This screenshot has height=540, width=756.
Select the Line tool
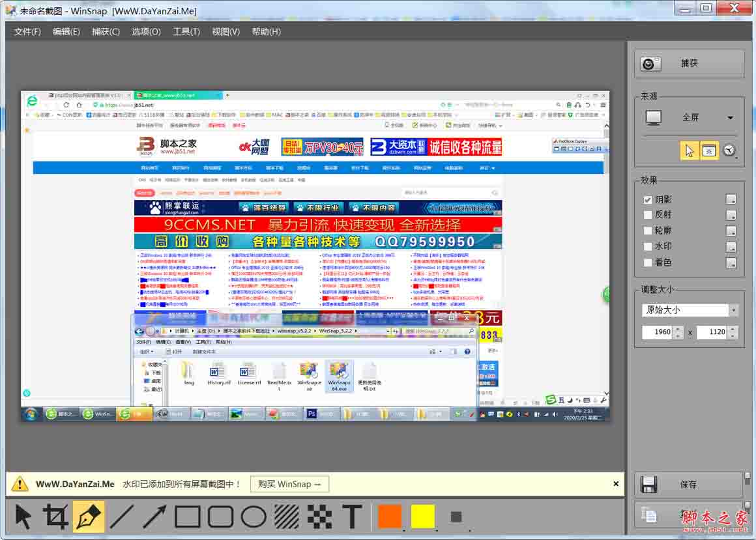(x=122, y=517)
